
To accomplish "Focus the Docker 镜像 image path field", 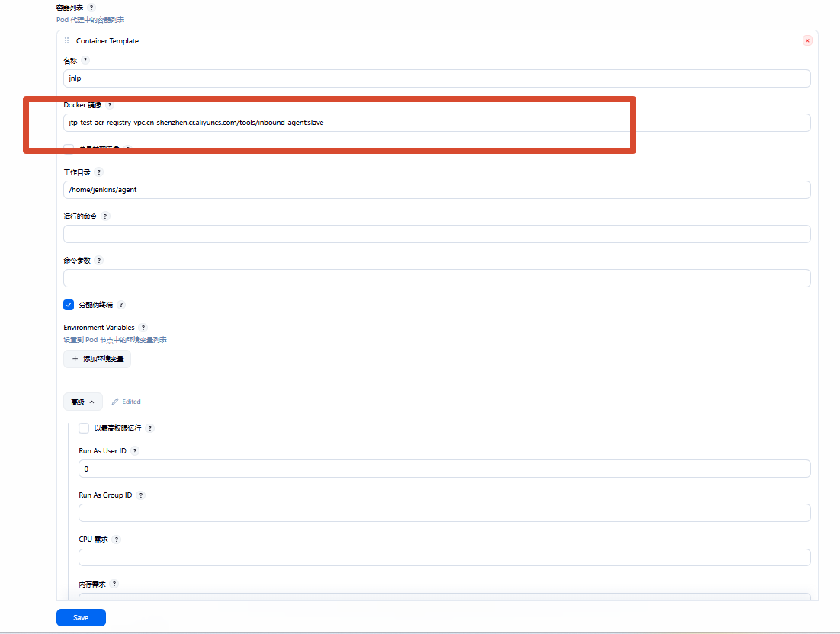I will pyautogui.click(x=437, y=123).
